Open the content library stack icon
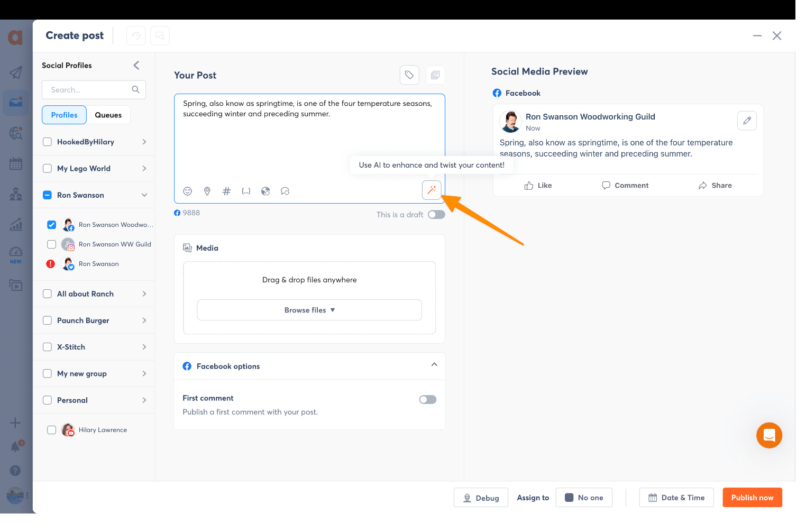Screen dimensions: 806x532 435,75
